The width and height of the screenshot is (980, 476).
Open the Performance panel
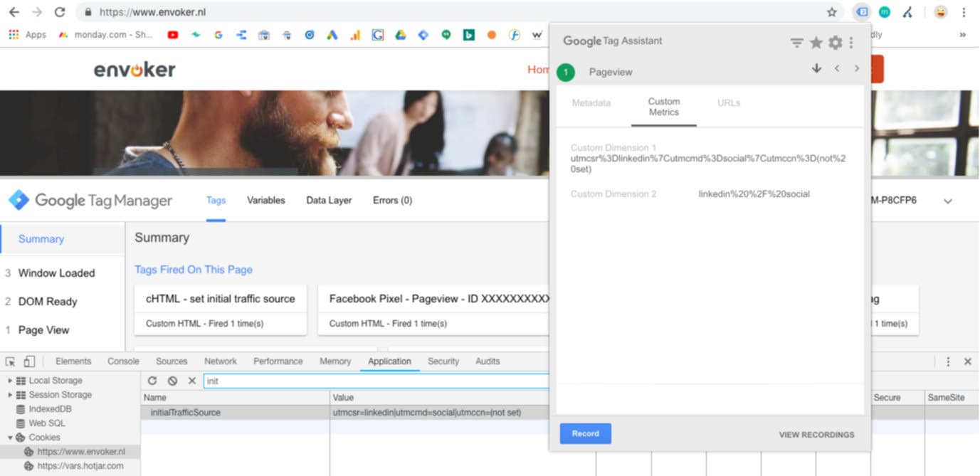coord(278,361)
